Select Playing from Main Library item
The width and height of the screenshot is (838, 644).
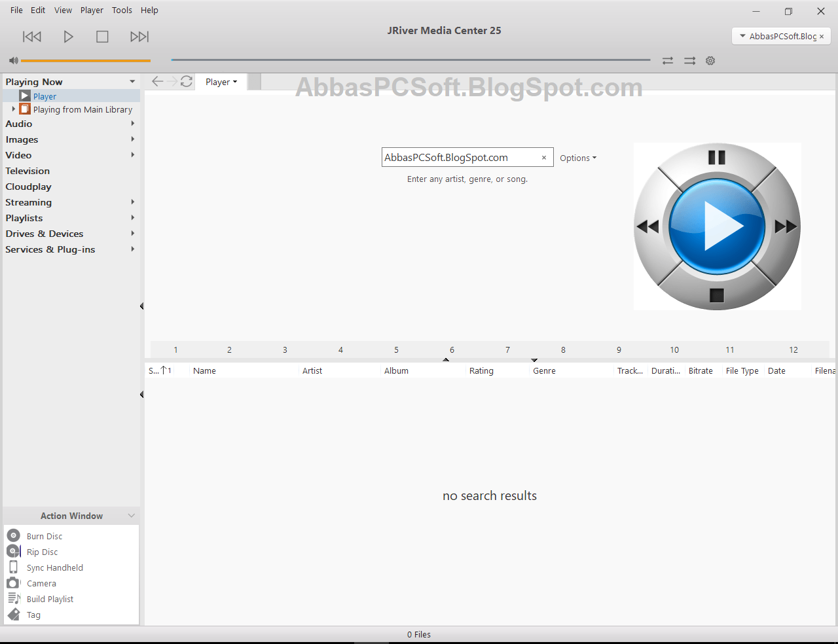tap(82, 109)
